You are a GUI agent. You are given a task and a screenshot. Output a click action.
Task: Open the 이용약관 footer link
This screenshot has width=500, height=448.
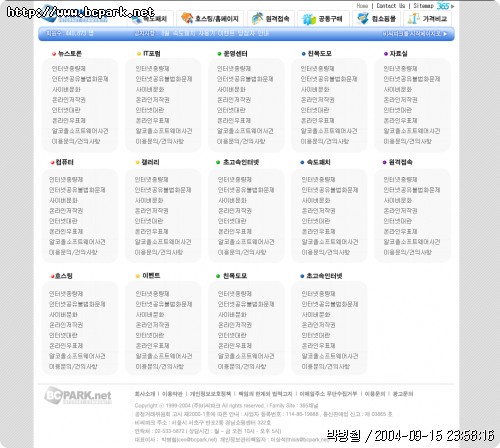pyautogui.click(x=172, y=394)
